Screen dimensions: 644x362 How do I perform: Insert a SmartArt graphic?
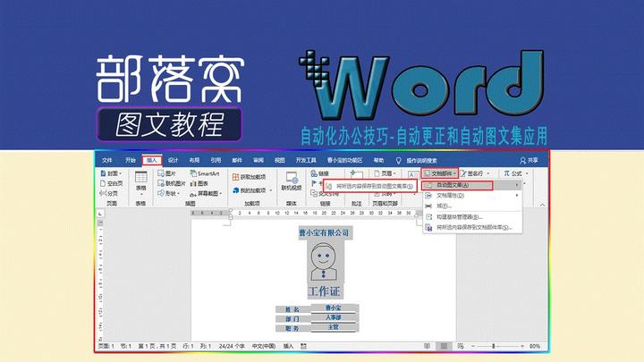point(205,173)
